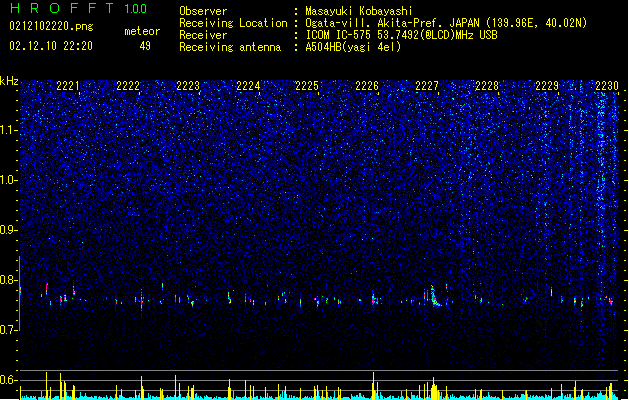Click the 0.6 frequency axis label

click(x=9, y=380)
